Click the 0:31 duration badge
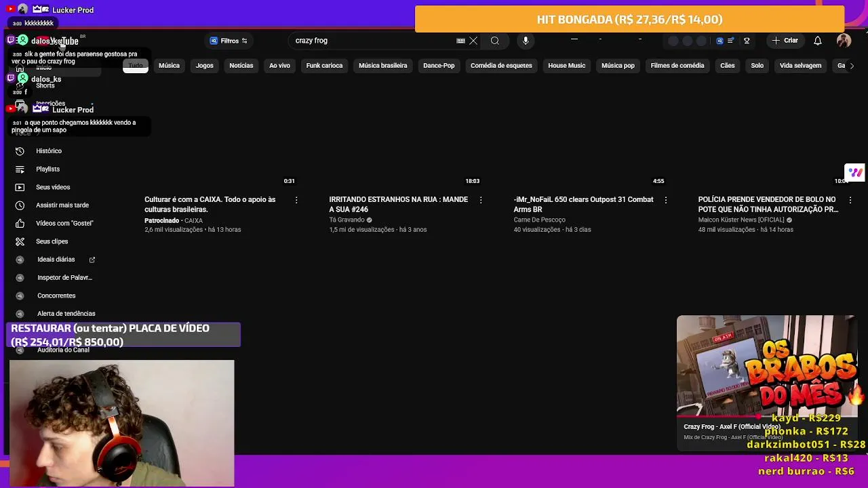 290,181
